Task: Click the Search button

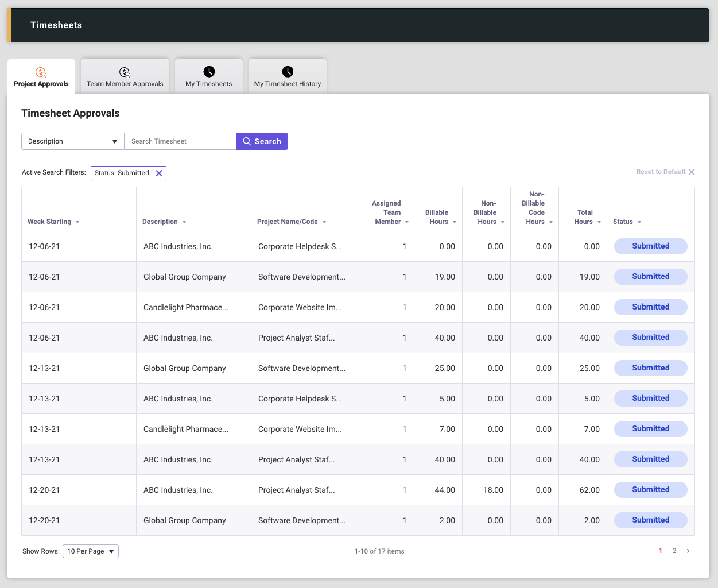Action: coord(262,141)
